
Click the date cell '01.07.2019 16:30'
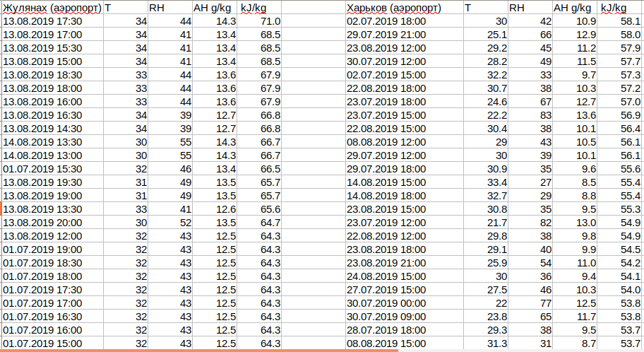click(52, 317)
